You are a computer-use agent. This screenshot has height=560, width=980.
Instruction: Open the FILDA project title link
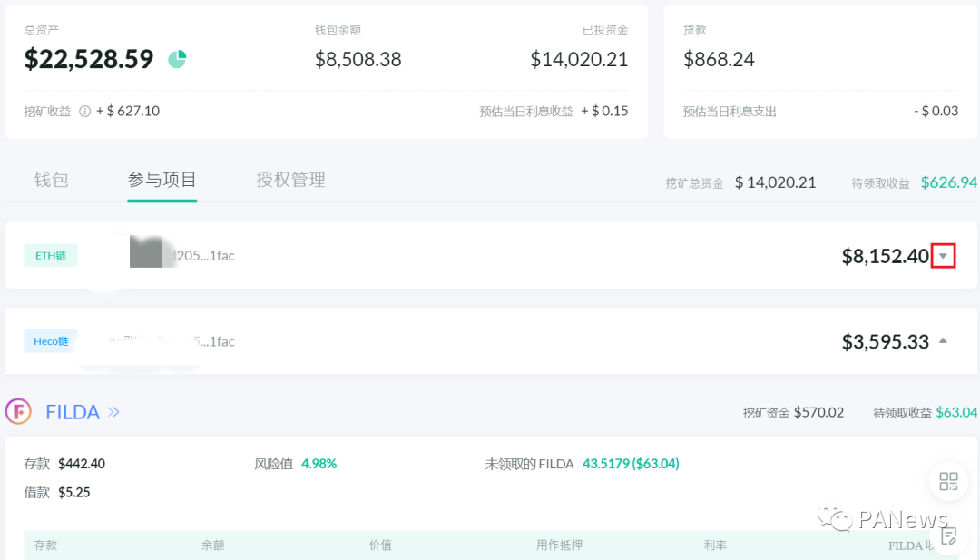73,411
